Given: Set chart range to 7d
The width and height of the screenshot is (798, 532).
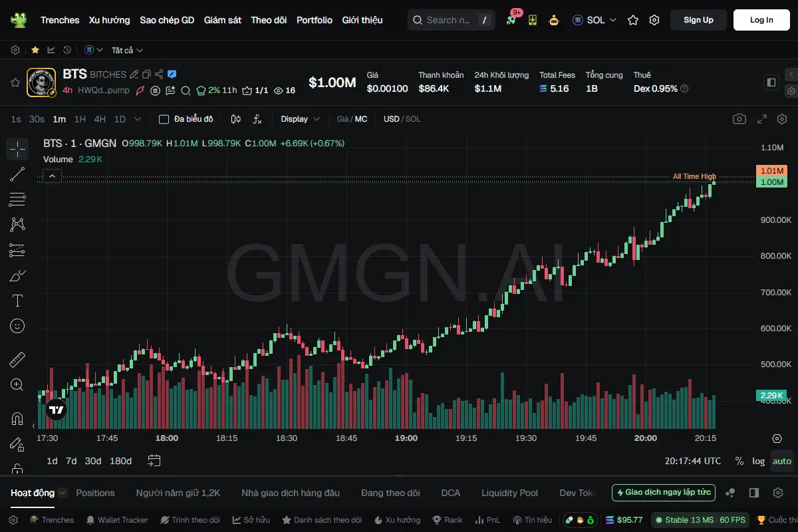Looking at the screenshot, I should click(x=71, y=461).
